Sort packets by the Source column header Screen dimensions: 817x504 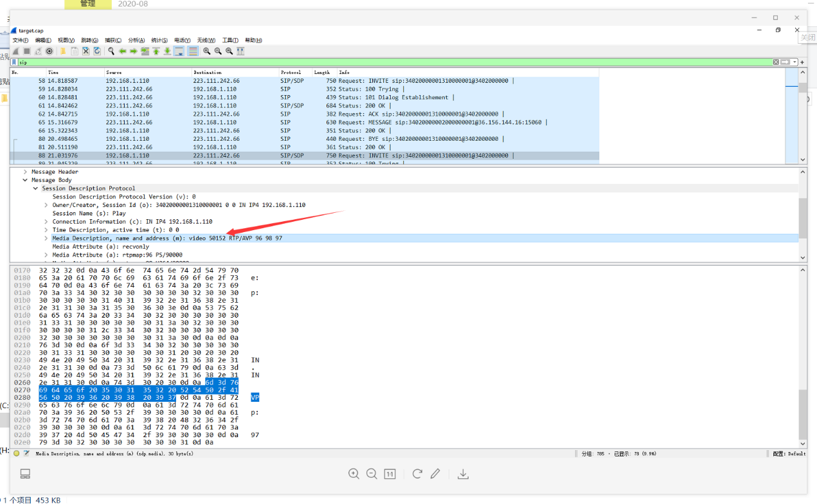click(x=148, y=73)
